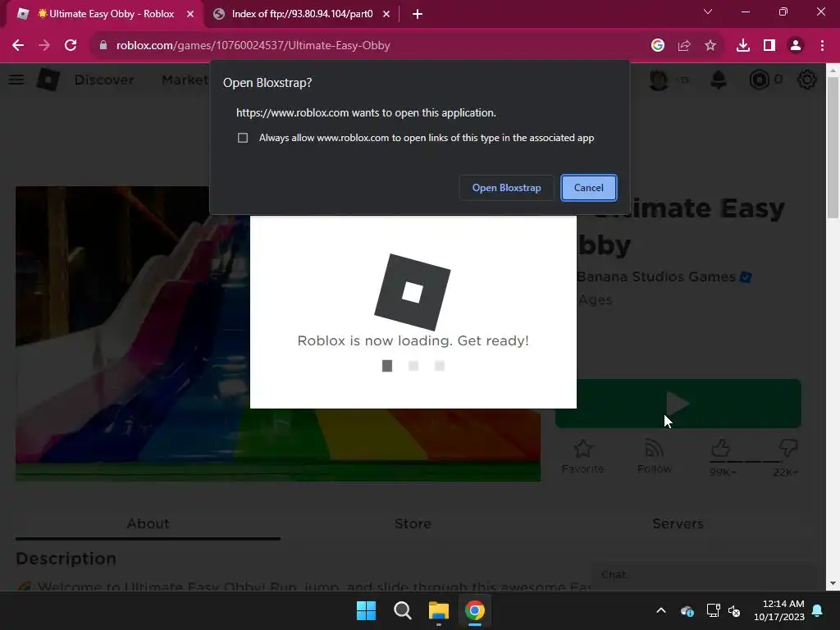Toggle the Chrome side panel
The width and height of the screenshot is (840, 630).
[769, 46]
